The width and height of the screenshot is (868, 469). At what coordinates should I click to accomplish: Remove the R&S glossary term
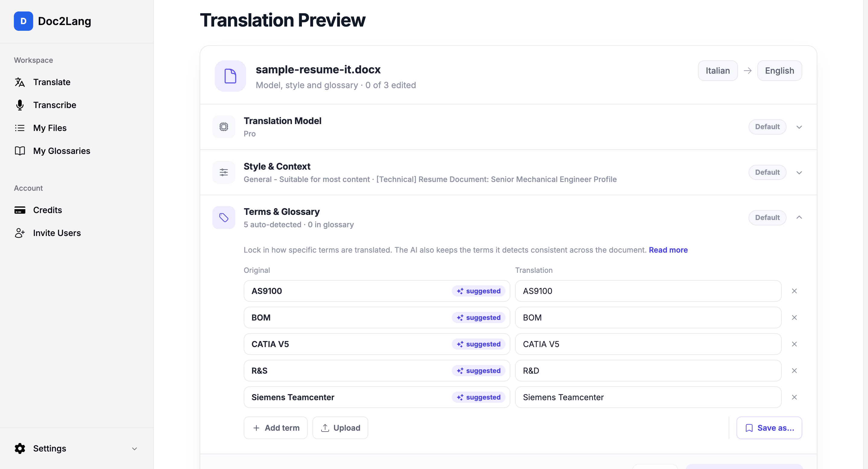pyautogui.click(x=794, y=371)
